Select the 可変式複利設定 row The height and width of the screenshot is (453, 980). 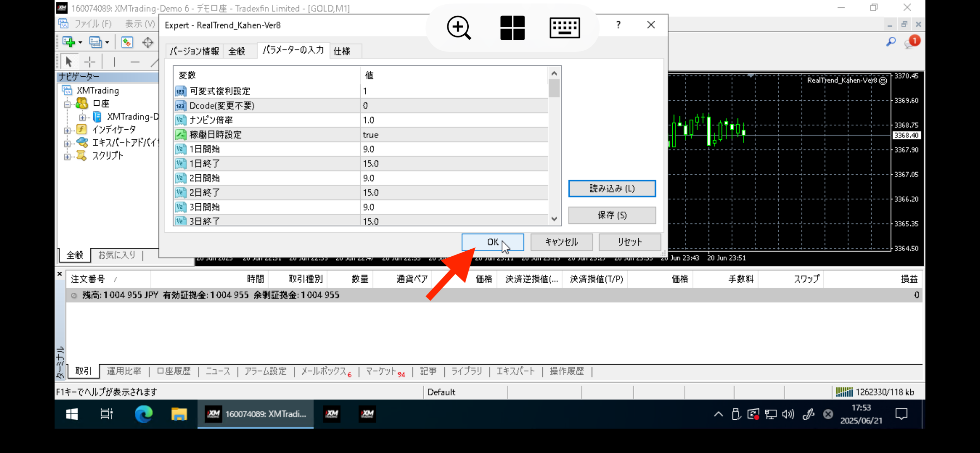pyautogui.click(x=361, y=91)
